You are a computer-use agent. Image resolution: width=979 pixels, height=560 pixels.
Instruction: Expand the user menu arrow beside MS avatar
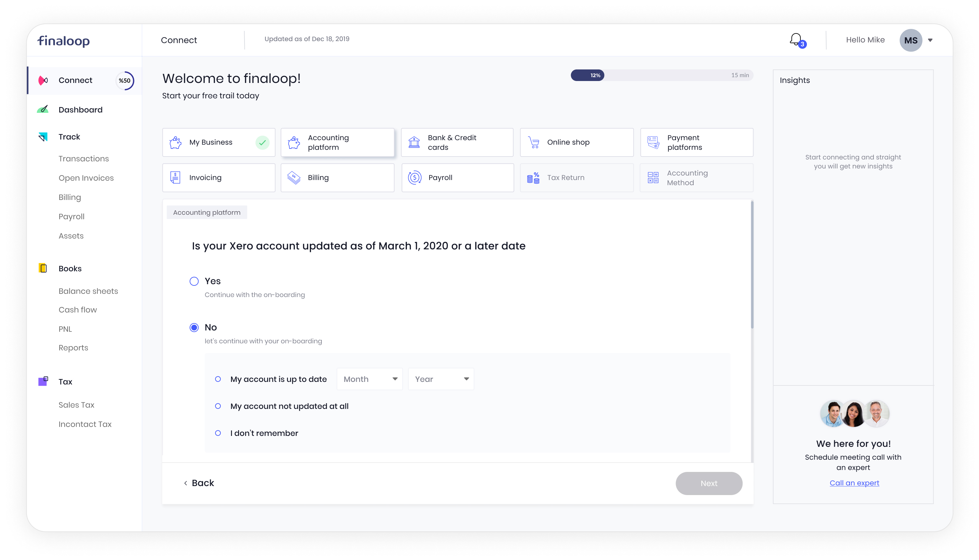click(x=930, y=40)
